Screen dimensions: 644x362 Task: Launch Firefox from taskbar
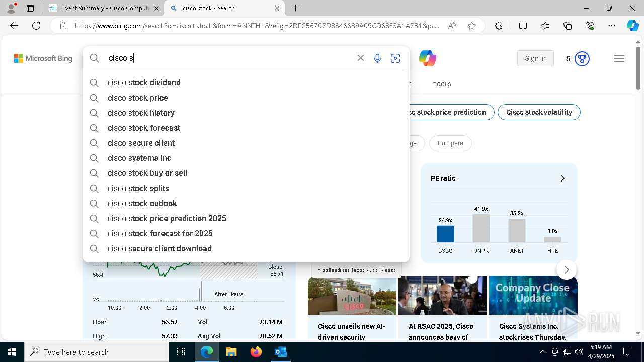(256, 352)
